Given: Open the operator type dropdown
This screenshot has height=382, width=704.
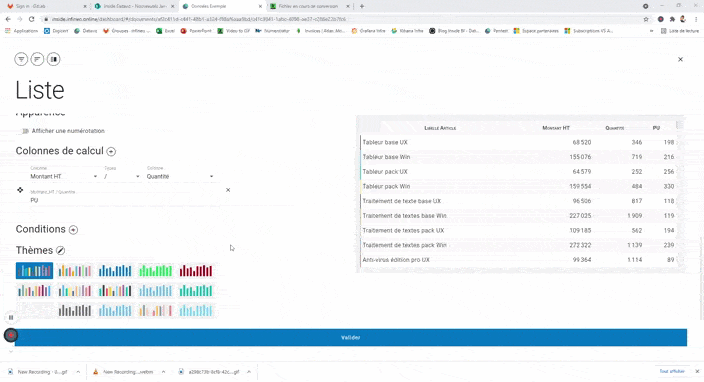Looking at the screenshot, I should (x=122, y=176).
